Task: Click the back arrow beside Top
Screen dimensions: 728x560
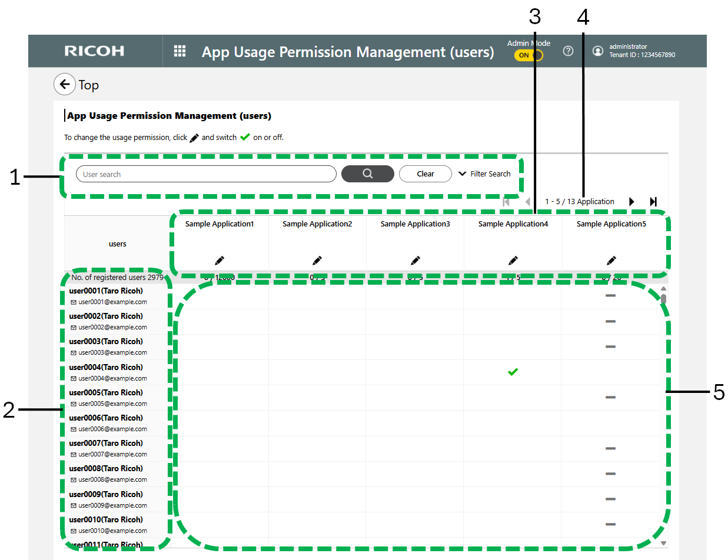Action: (65, 84)
